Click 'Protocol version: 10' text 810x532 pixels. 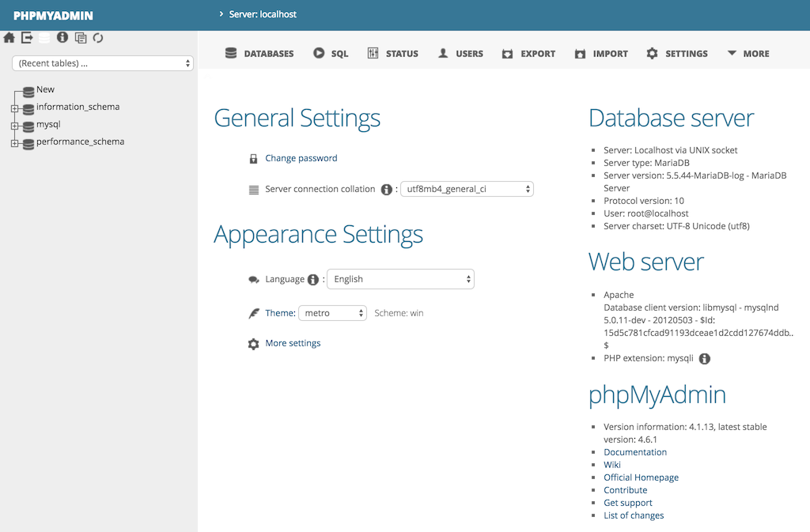(x=644, y=201)
